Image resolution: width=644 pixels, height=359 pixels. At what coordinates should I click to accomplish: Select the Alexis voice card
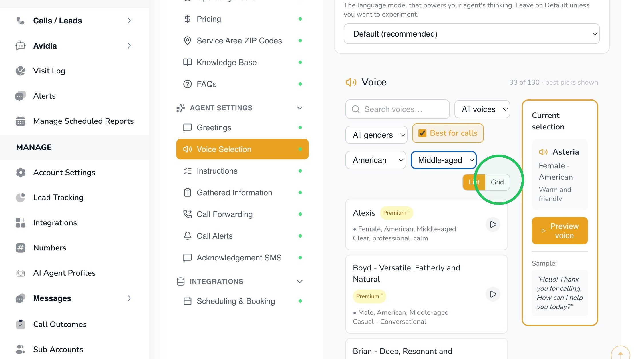click(426, 224)
